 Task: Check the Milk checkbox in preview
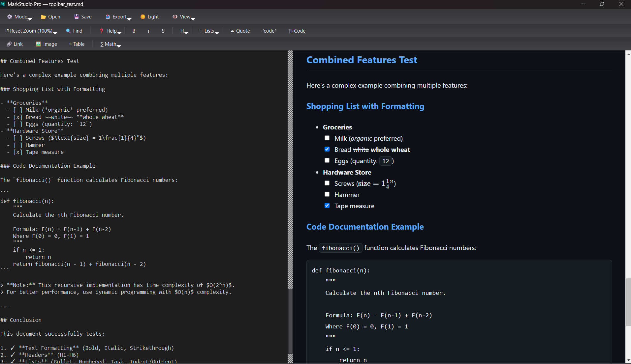[x=327, y=138]
